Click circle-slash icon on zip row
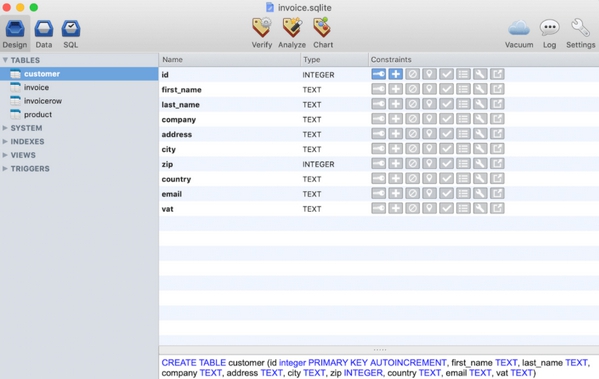599x379 pixels. coord(412,164)
